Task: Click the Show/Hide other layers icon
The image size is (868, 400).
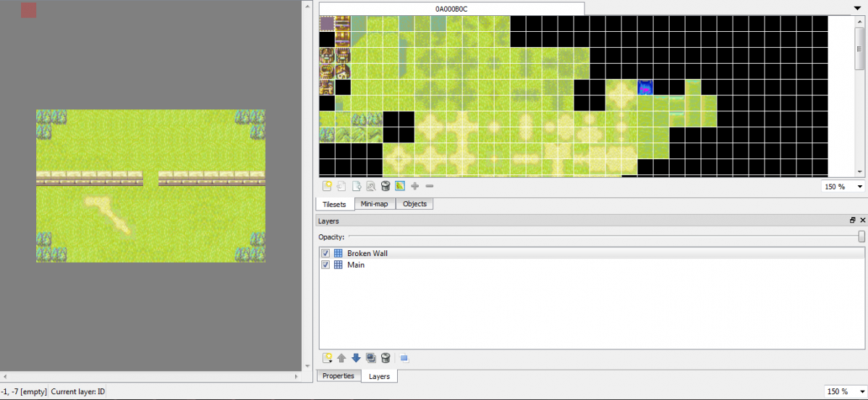Action: 404,358
